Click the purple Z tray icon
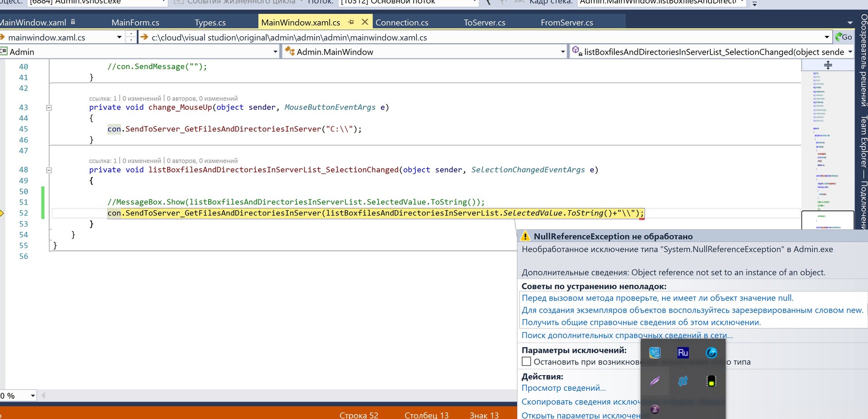 [x=655, y=409]
